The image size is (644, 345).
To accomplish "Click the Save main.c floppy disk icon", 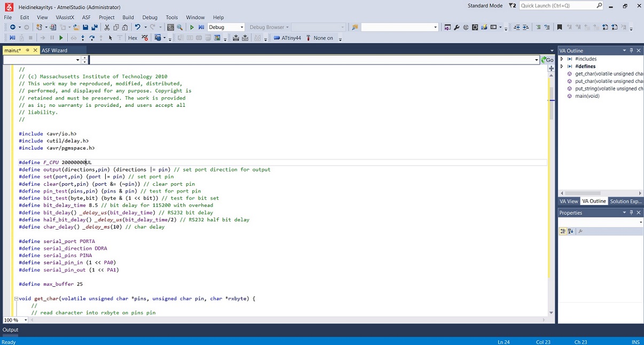I will (85, 27).
